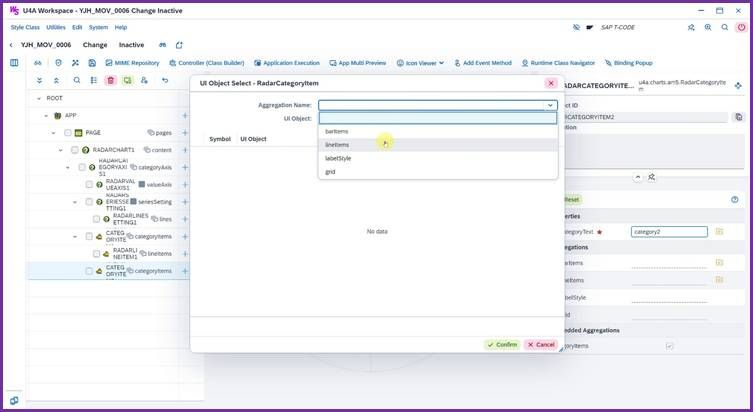The image size is (753, 412).
Task: Choose grid from the aggregation dropdown list
Action: 438,171
